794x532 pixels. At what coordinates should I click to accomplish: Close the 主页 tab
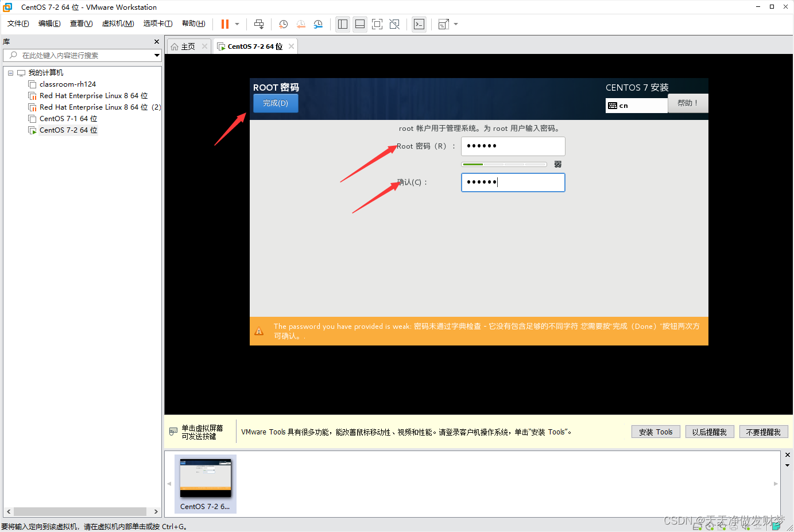coord(204,46)
